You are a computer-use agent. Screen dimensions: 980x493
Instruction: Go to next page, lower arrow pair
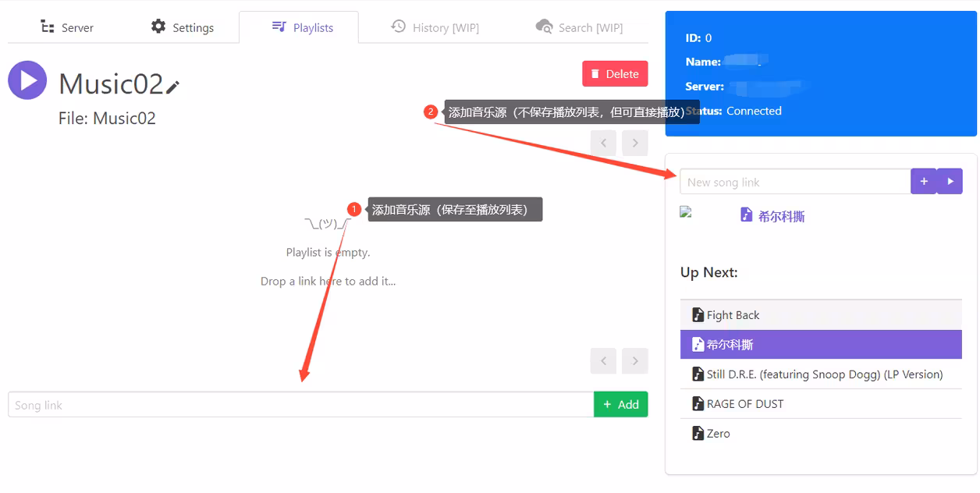click(x=635, y=360)
